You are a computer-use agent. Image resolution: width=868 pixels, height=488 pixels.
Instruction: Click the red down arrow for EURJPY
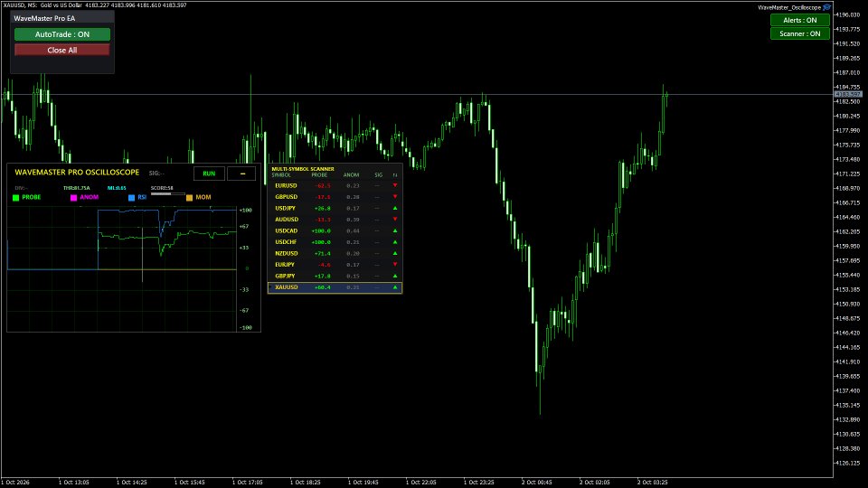click(x=395, y=265)
